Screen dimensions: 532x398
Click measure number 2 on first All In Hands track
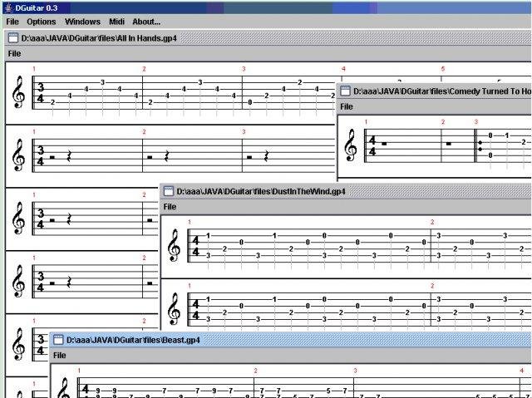coord(144,69)
